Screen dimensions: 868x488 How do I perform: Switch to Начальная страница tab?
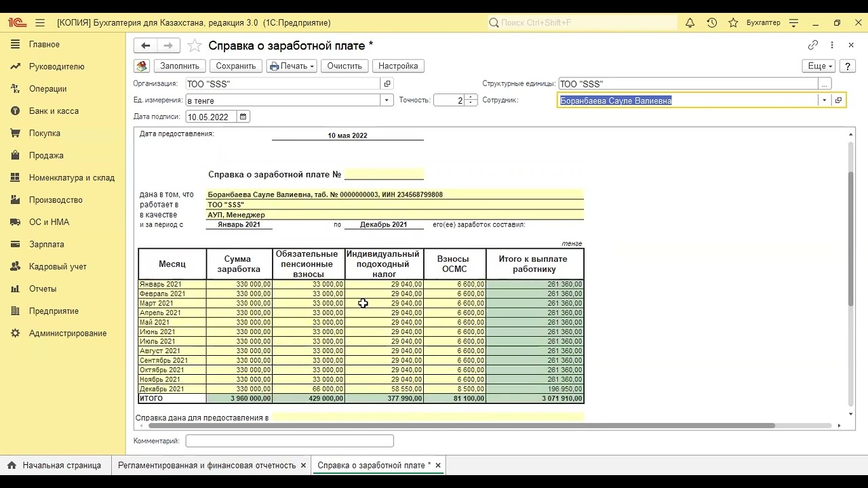click(54, 466)
